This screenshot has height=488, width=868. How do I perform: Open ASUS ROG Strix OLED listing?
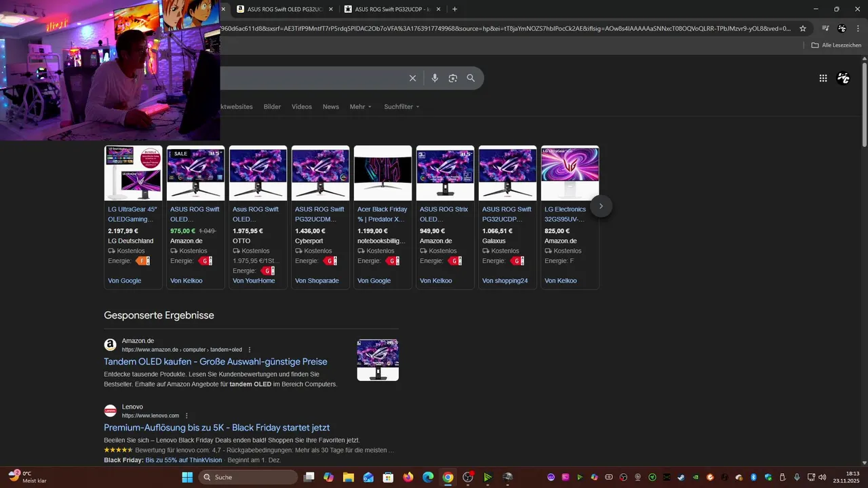(x=443, y=214)
